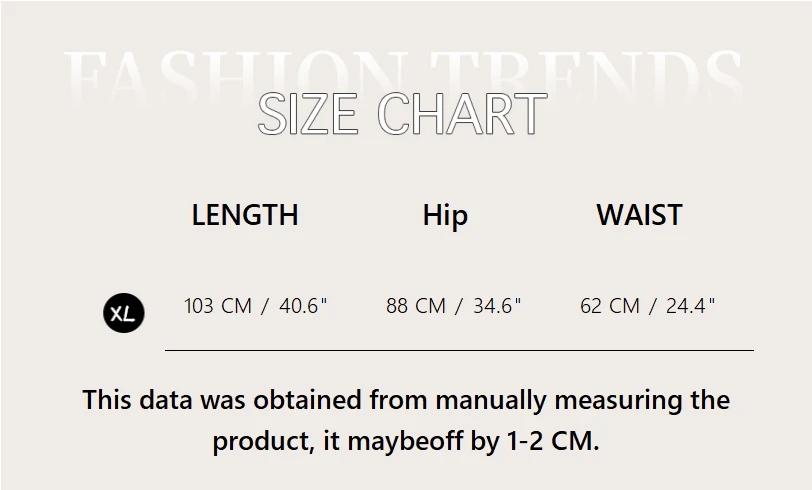Select the 24.4" waist in inches
The height and width of the screenshot is (490, 812).
point(691,306)
